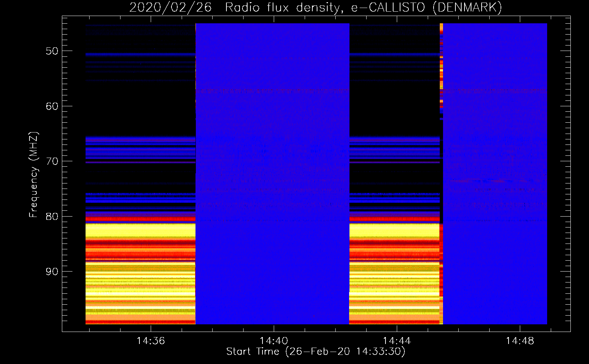Screen dimensions: 589x364
Task: Click the frequency tick label "70"
Action: [52, 161]
